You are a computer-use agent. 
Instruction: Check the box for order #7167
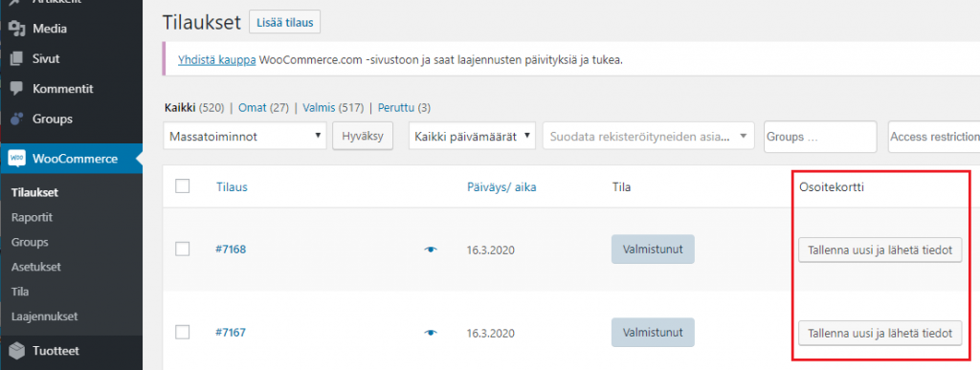pyautogui.click(x=183, y=333)
